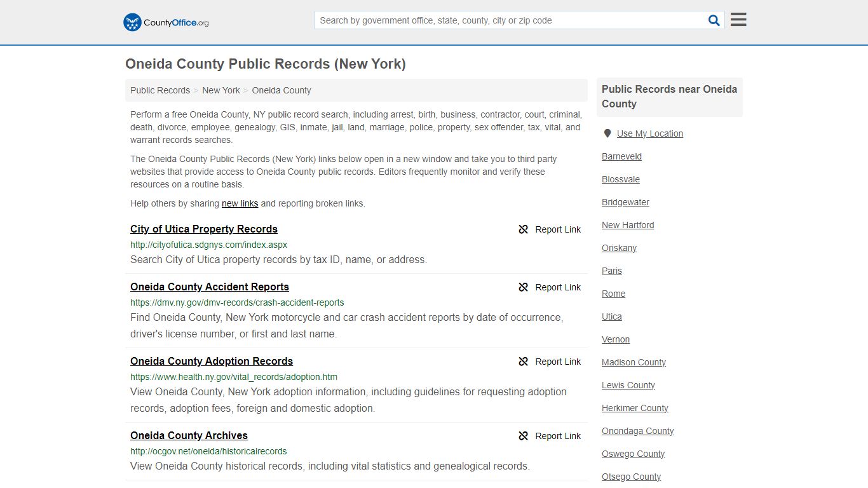This screenshot has height=488, width=868.
Task: Select Oriskany in sidebar
Action: (x=619, y=248)
